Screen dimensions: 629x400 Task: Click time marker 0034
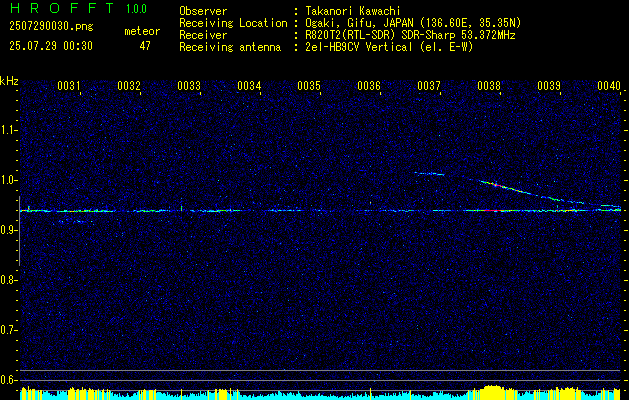pyautogui.click(x=249, y=86)
